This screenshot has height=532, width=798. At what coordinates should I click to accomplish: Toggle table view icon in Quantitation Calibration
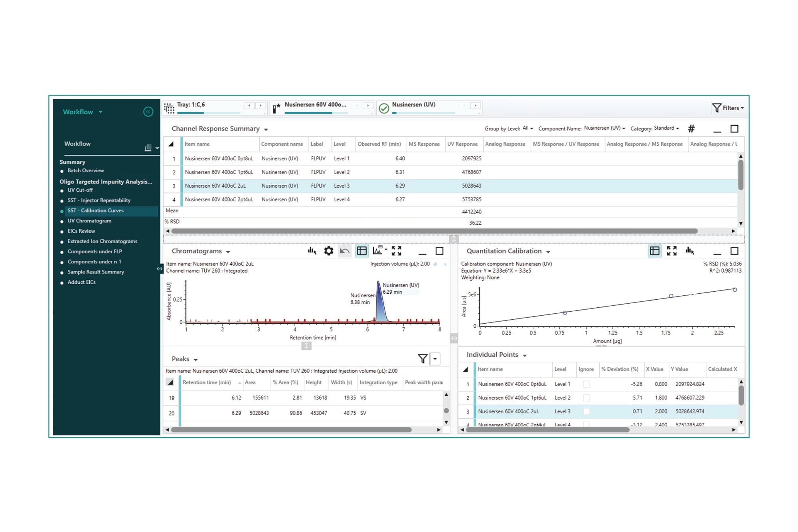654,251
